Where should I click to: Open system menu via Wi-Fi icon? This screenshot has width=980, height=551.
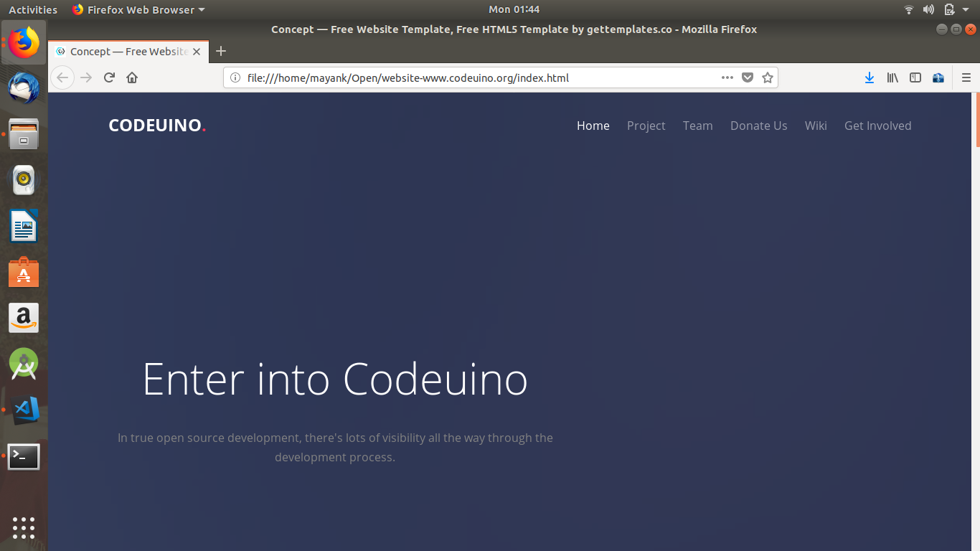(x=909, y=9)
